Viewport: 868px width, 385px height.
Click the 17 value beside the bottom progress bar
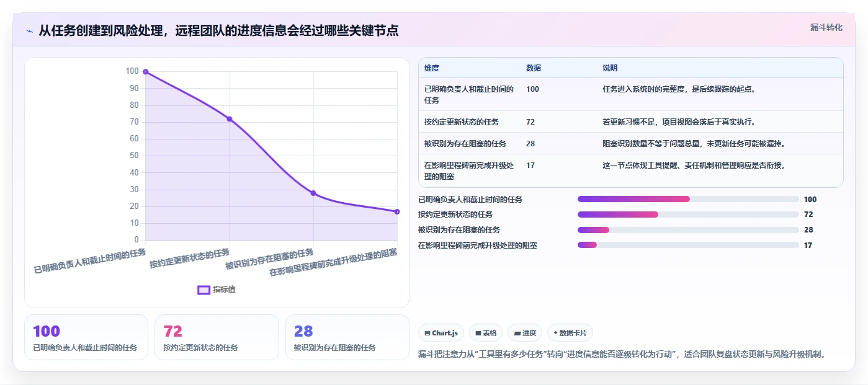point(808,245)
